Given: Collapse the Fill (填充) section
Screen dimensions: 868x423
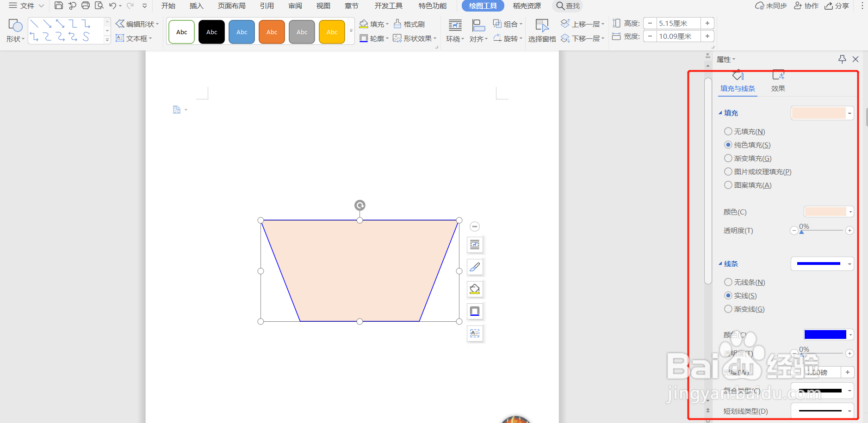Looking at the screenshot, I should (x=720, y=113).
